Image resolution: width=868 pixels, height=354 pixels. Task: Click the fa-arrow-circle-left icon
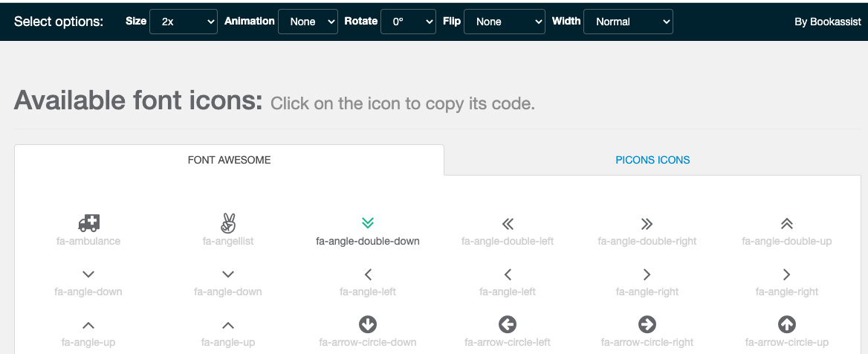(508, 324)
